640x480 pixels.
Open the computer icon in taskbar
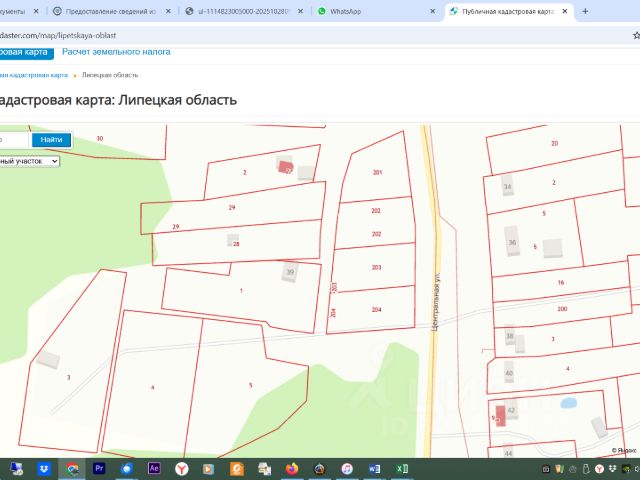point(16,469)
